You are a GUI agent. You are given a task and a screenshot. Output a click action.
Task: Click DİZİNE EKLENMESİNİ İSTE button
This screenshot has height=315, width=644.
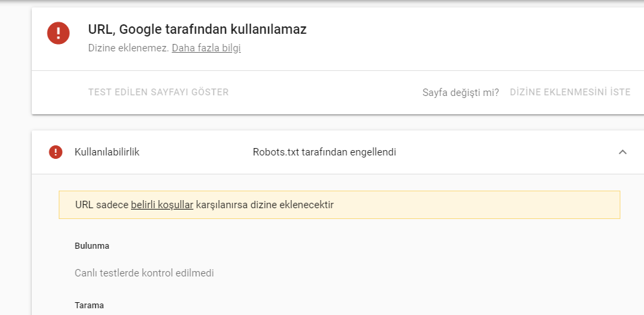pos(570,92)
